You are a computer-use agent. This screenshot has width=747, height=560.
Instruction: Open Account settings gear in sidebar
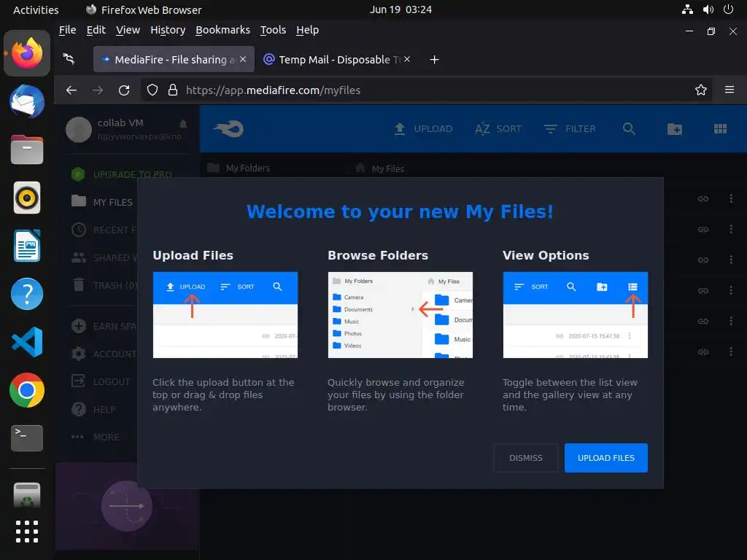coord(79,354)
